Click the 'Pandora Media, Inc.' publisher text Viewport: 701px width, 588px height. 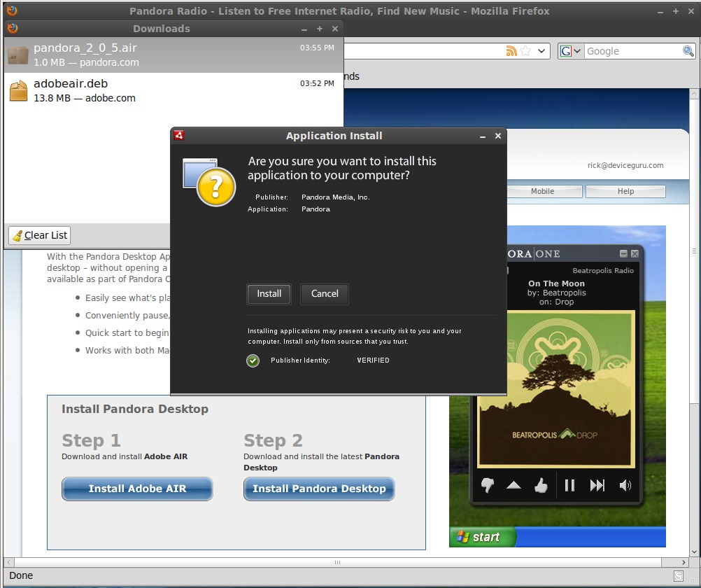[336, 197]
